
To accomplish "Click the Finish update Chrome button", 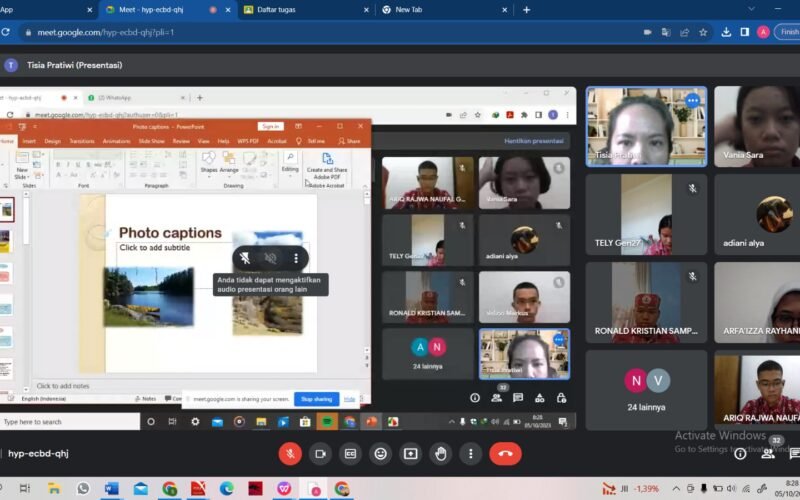I will click(788, 32).
